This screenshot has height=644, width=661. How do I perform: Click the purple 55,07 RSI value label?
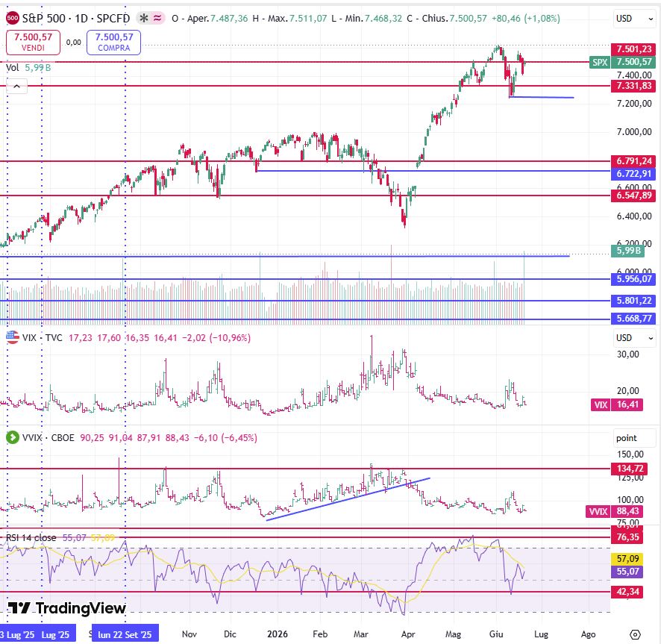[627, 572]
